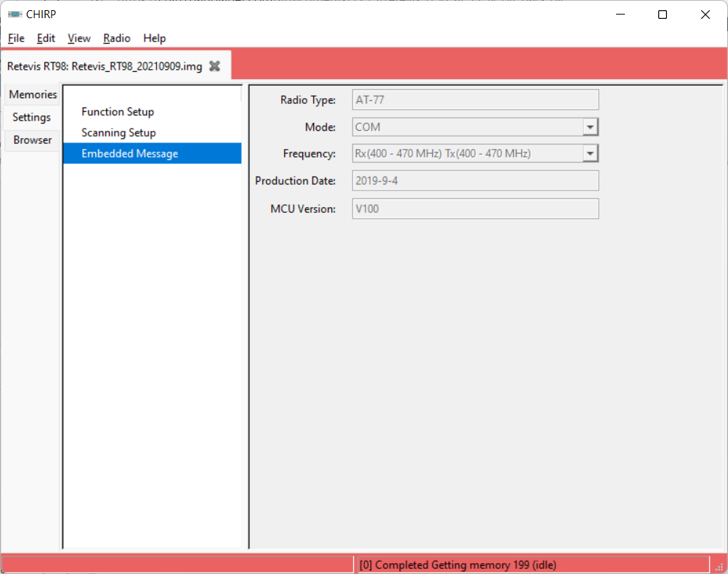Click the 'Frequency:' label
The width and height of the screenshot is (728, 574).
point(310,153)
